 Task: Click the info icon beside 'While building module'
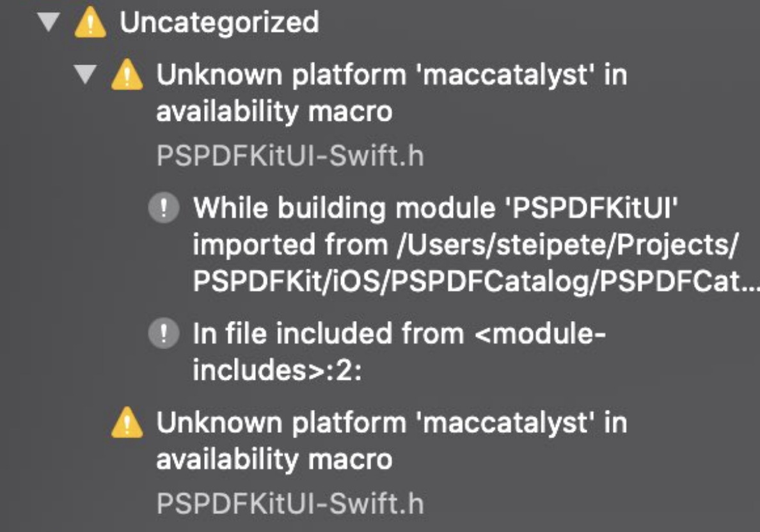pos(164,208)
